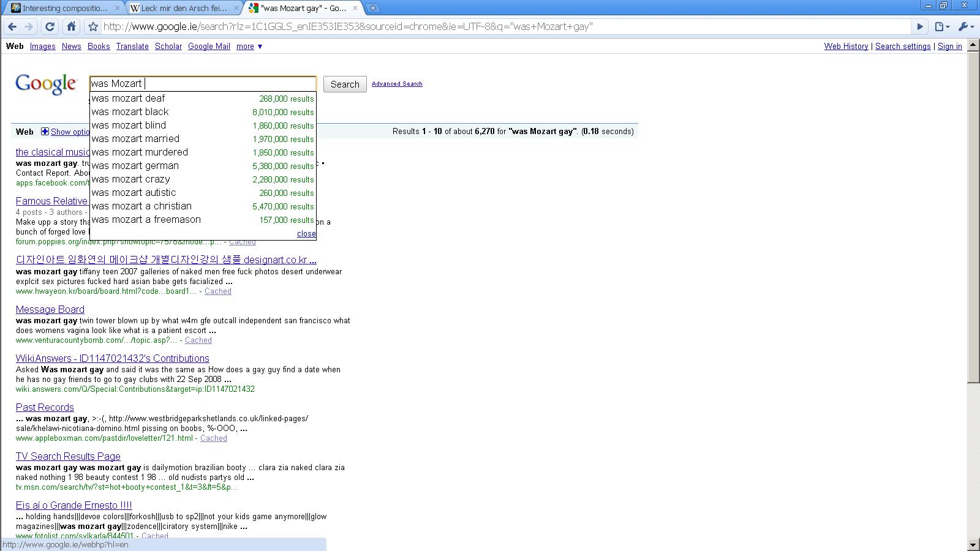
Task: Open Web History link
Action: pos(846,47)
